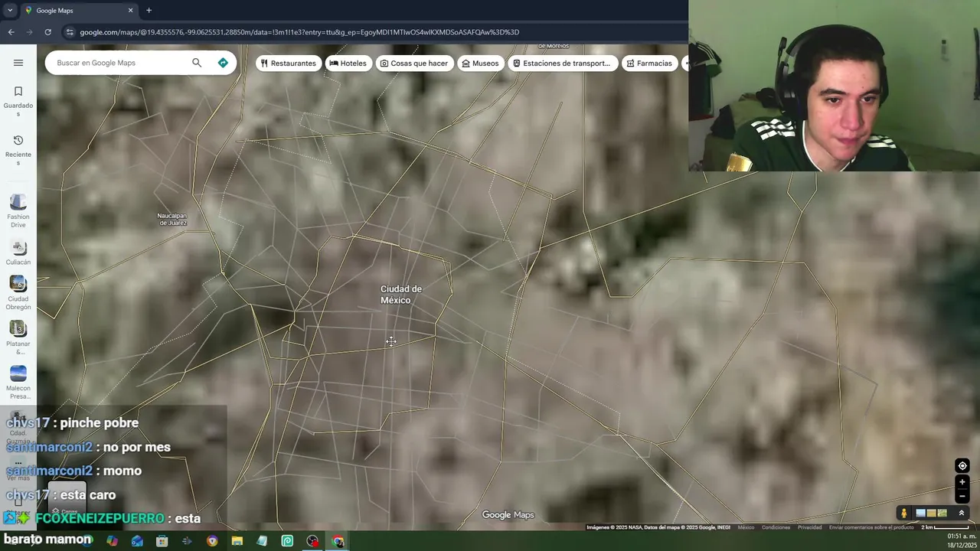The height and width of the screenshot is (551, 980).
Task: View site information in the address bar
Action: (x=70, y=32)
